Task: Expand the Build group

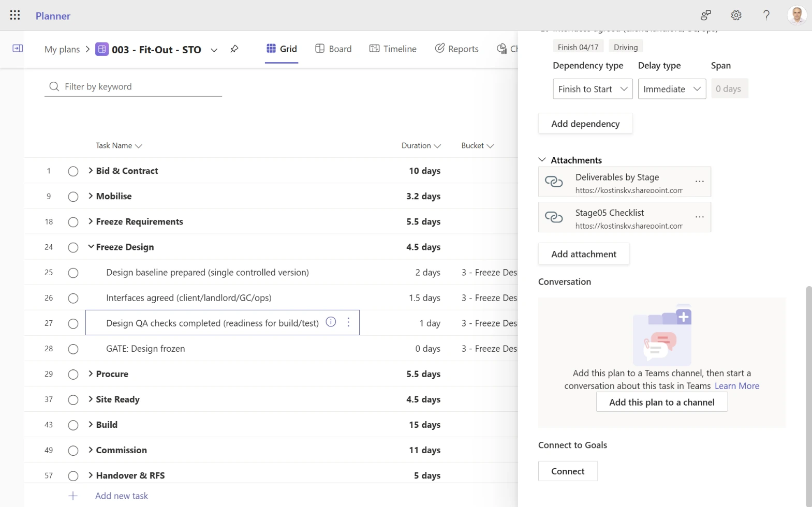Action: tap(91, 424)
